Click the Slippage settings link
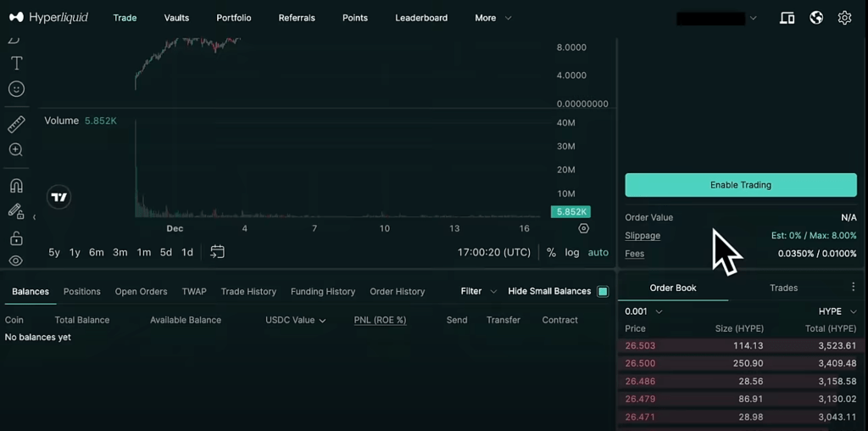 (x=643, y=236)
